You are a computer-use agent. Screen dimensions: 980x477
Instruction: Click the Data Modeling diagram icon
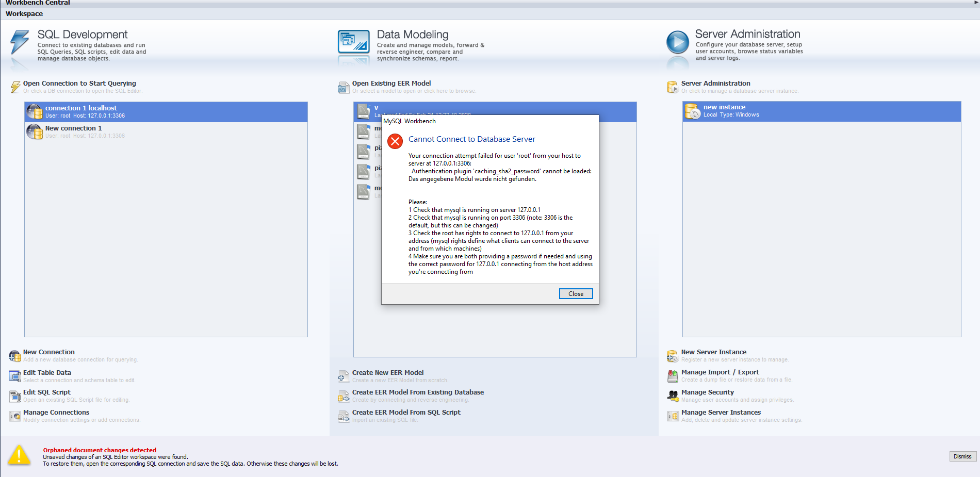(354, 42)
